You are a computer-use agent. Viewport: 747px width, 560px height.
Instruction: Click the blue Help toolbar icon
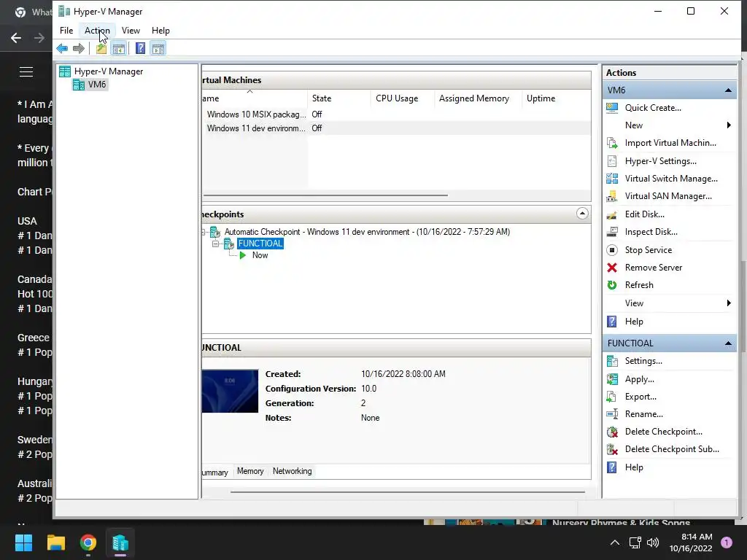pos(140,48)
